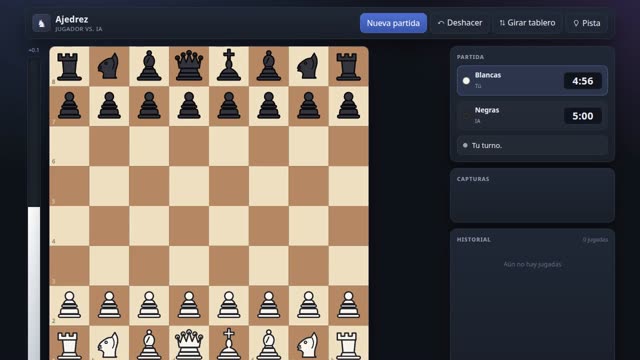Select the black pawn on c7
This screenshot has width=640, height=360.
click(x=149, y=106)
